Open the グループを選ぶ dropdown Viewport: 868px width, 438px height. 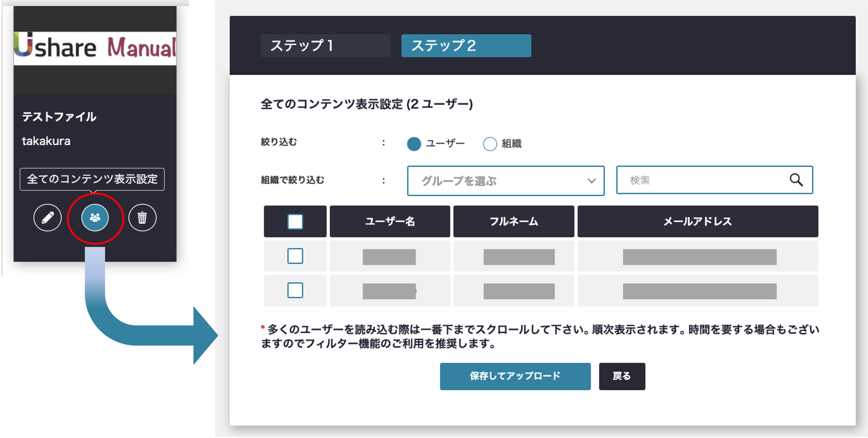click(506, 181)
